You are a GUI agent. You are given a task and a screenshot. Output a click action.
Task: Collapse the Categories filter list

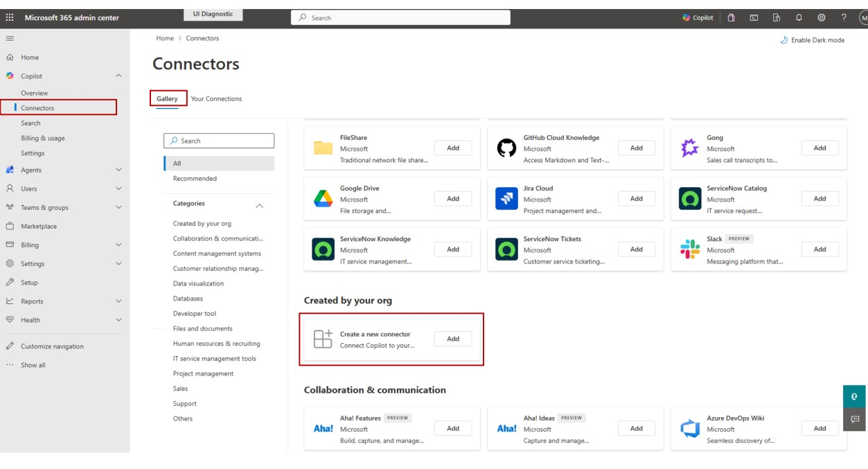coord(260,206)
